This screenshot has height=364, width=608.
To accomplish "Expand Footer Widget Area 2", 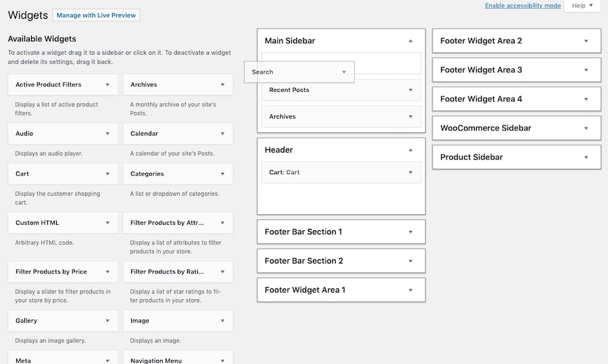I will click(x=586, y=41).
